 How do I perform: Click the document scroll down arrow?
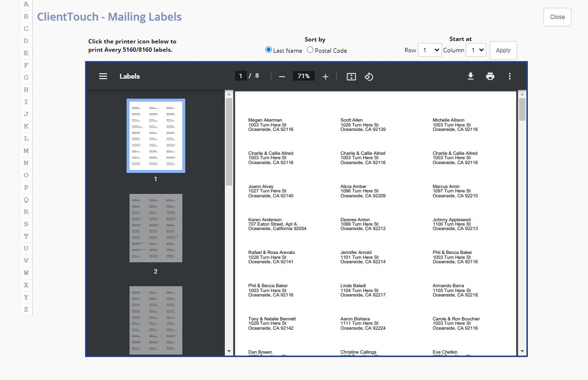(x=522, y=351)
